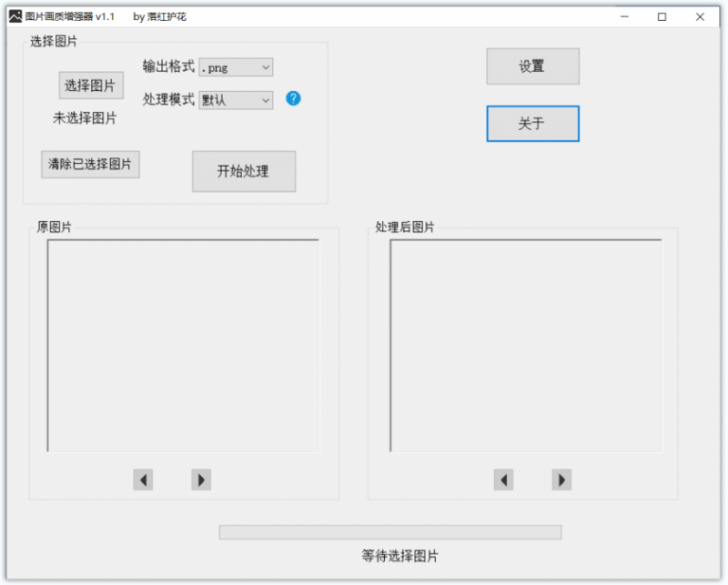Screen dimensions: 728x585
Task: Start processing with 开始处理 button
Action: [x=244, y=171]
